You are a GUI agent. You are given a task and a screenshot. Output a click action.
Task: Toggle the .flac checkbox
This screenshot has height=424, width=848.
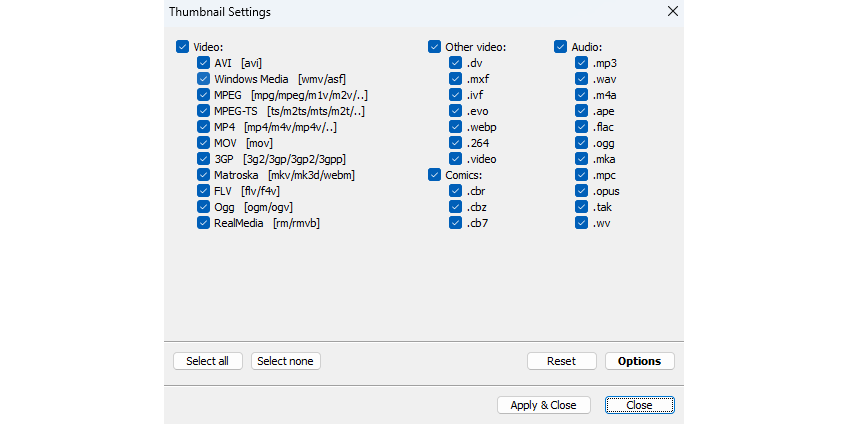pyautogui.click(x=582, y=127)
